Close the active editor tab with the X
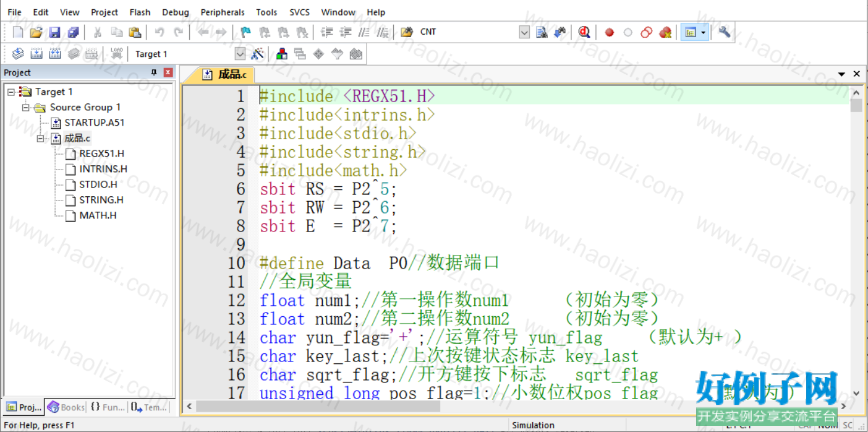868x432 pixels. (x=857, y=74)
